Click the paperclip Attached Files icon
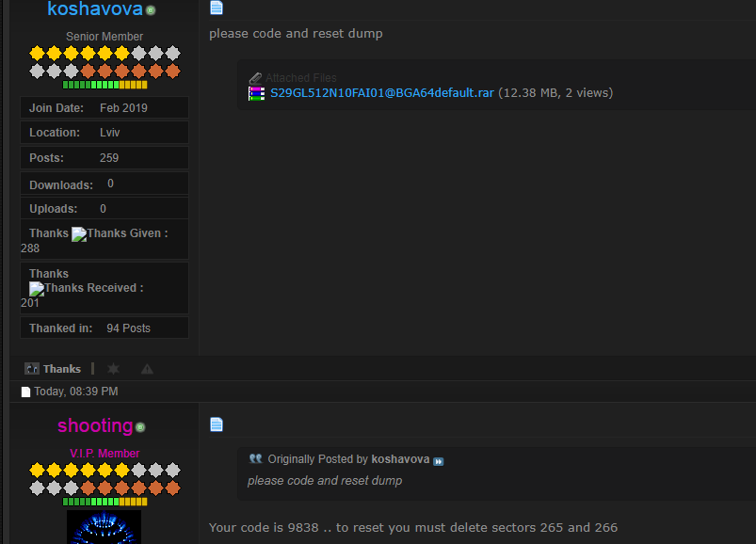This screenshot has width=756, height=544. [255, 78]
